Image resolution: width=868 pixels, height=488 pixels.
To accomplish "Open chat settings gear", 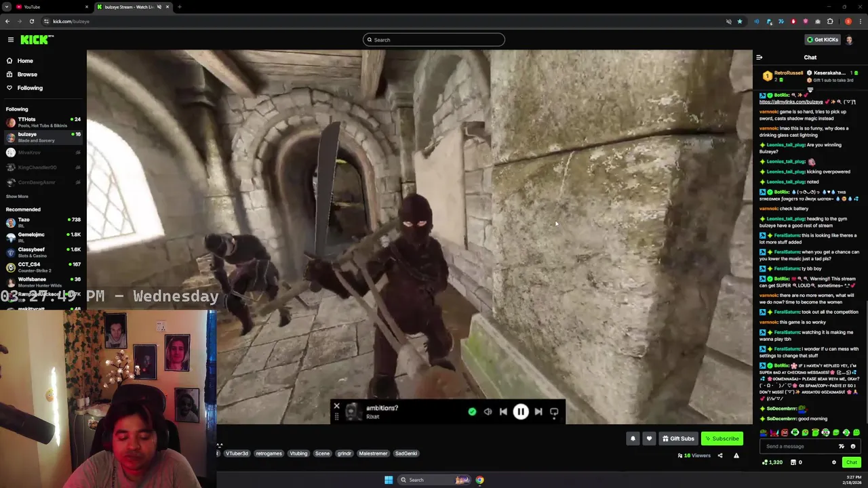I will (x=834, y=462).
